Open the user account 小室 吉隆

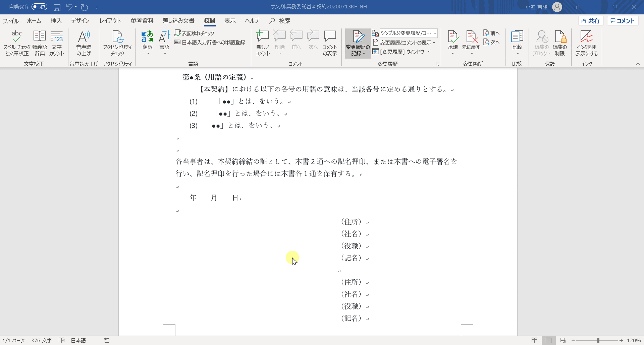(x=543, y=7)
